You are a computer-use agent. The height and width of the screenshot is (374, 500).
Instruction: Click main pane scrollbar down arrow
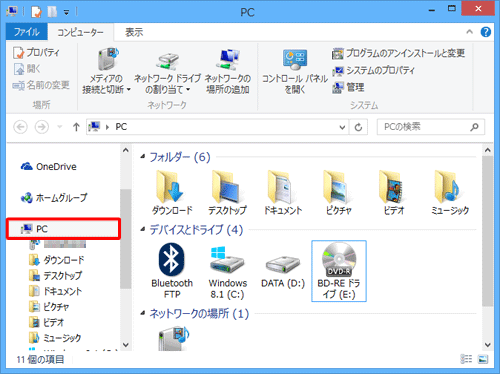tap(488, 345)
